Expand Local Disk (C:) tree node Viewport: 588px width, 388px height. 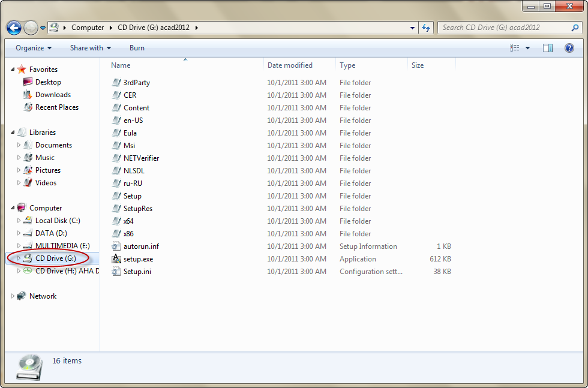19,221
